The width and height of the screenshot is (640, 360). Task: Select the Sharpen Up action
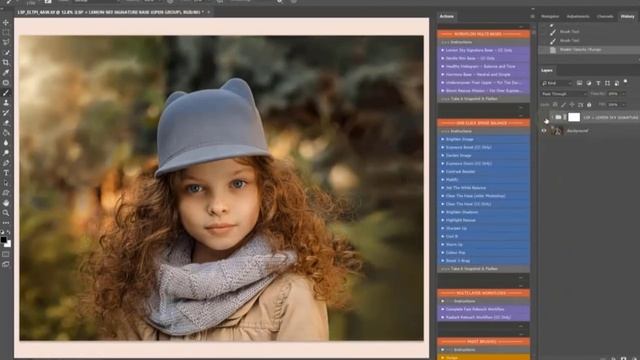coord(484,228)
